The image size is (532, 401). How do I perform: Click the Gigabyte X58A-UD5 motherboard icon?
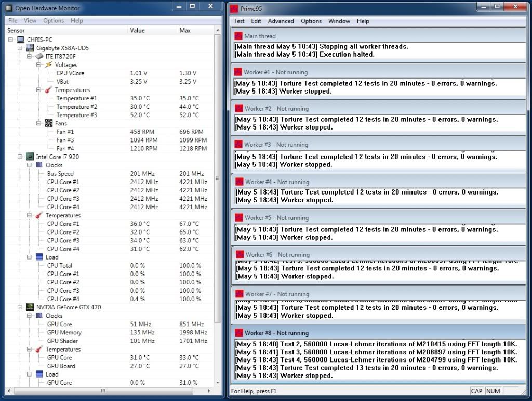[30, 48]
